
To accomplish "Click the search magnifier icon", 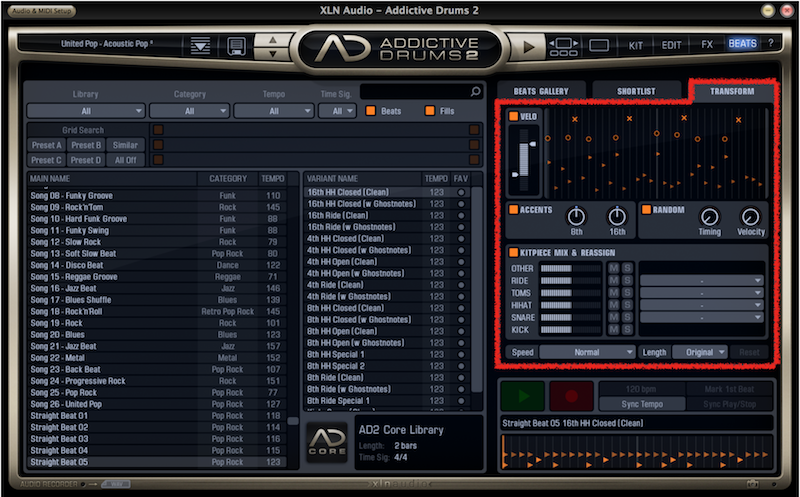I will coord(475,92).
